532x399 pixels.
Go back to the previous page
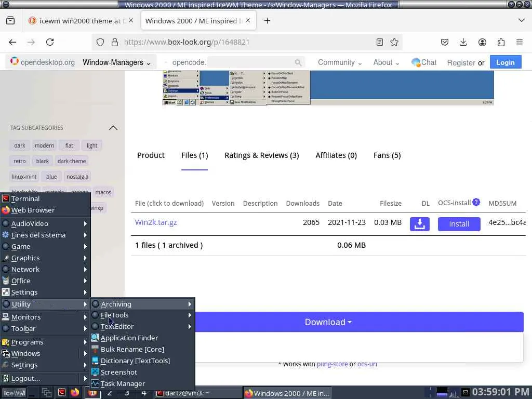12,42
